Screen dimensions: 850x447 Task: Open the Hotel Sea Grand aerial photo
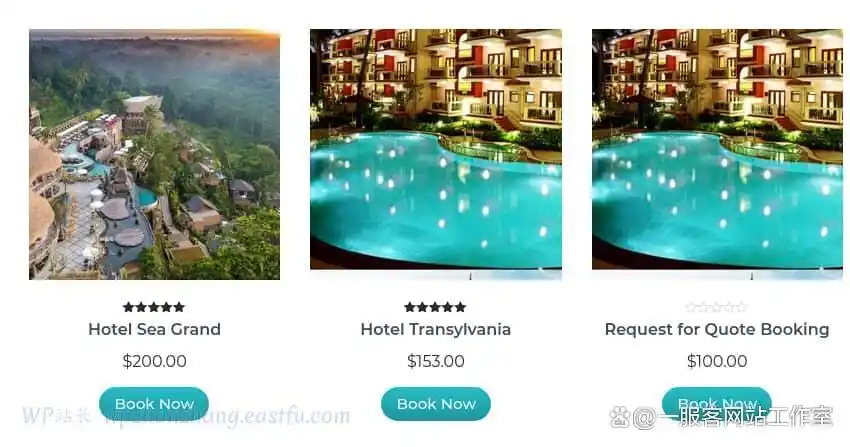pyautogui.click(x=154, y=154)
